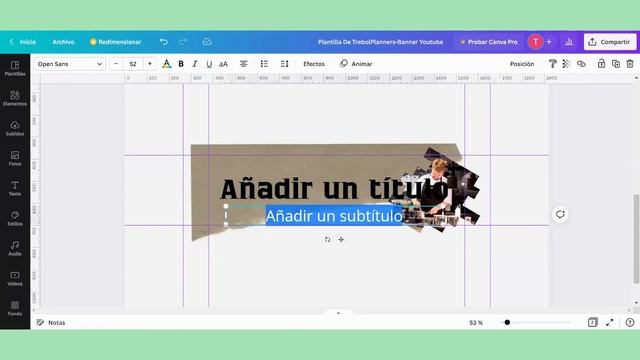640x360 pixels.
Task: Open the Videos sidebar panel
Action: coord(15,278)
